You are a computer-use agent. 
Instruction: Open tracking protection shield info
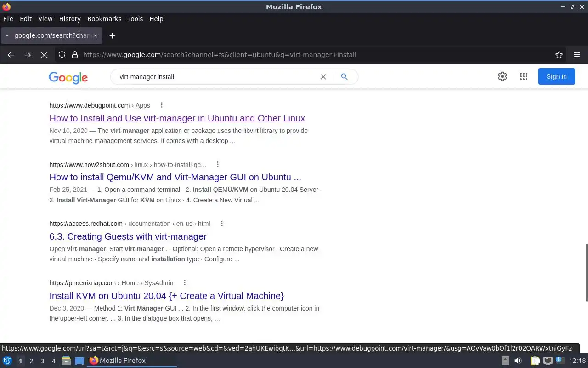pos(62,55)
